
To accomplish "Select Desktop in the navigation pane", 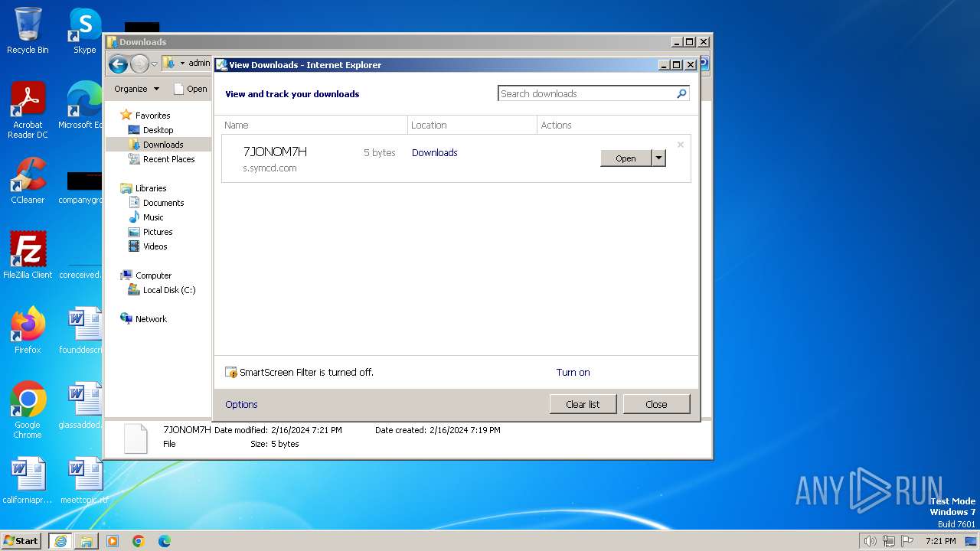I will 158,130.
